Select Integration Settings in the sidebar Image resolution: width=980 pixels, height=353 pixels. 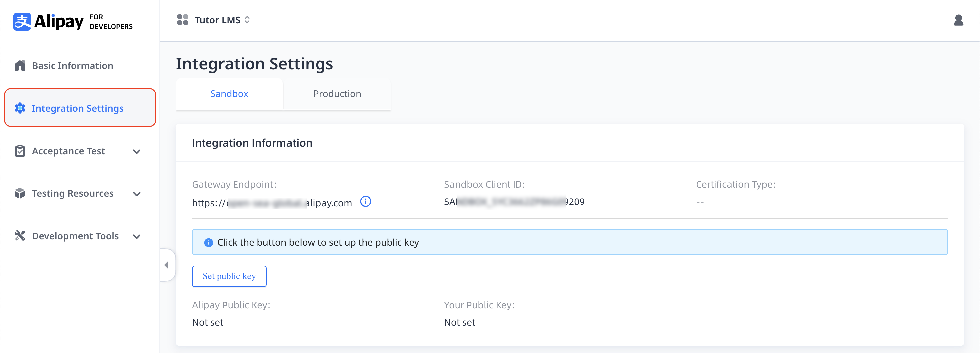click(x=80, y=108)
